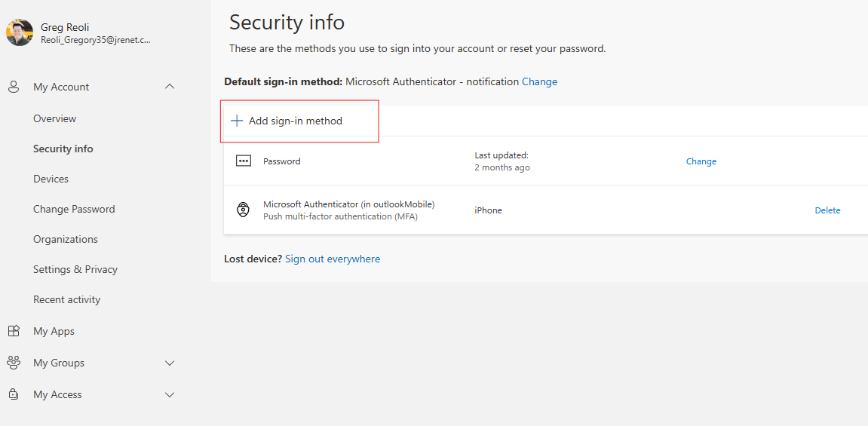Open the Overview page
Viewport: 868px width, 426px height.
[x=54, y=118]
